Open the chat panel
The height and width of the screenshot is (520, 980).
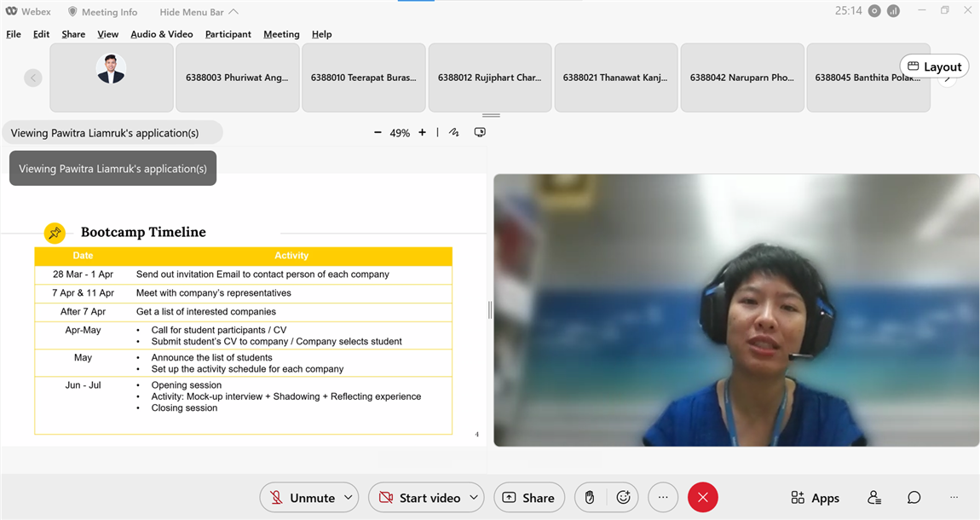(914, 498)
